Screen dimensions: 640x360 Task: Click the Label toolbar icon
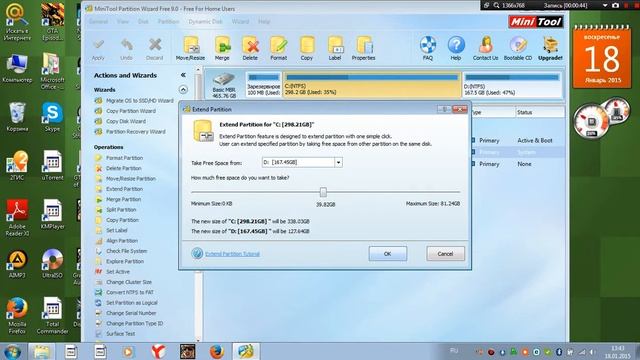click(335, 48)
